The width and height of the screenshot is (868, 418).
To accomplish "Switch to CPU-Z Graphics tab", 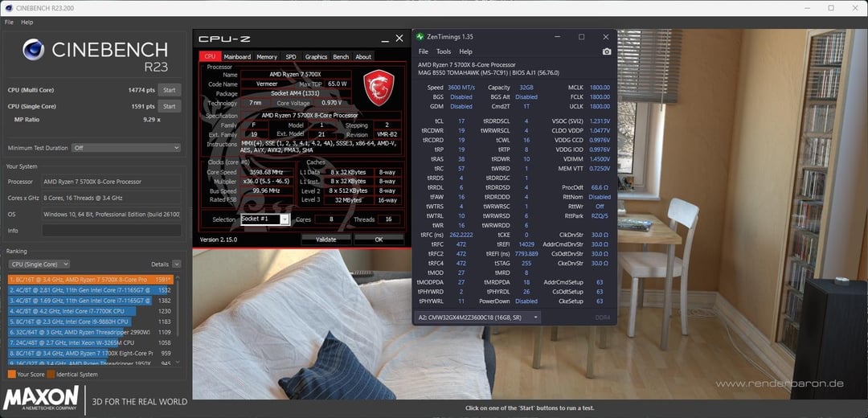I will [x=316, y=56].
